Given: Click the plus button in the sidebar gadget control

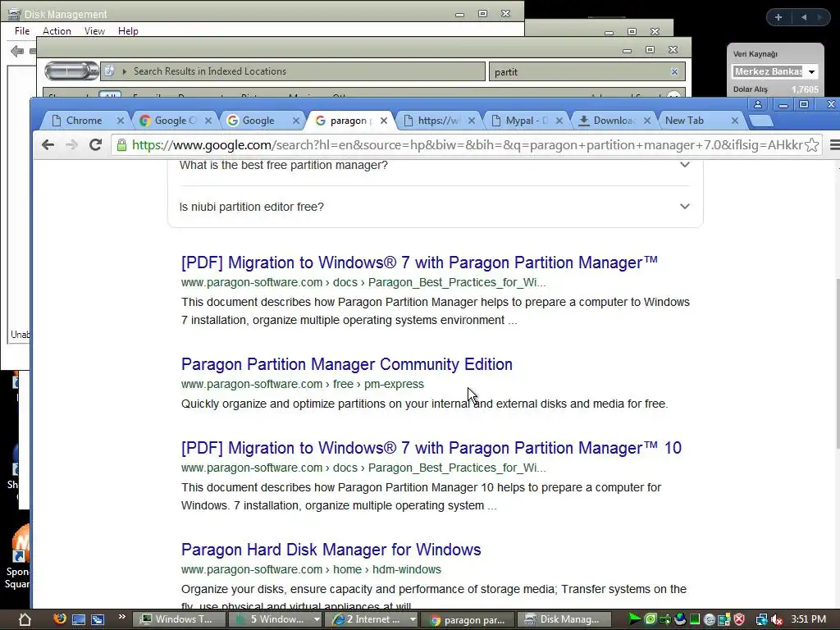Looking at the screenshot, I should [x=778, y=17].
